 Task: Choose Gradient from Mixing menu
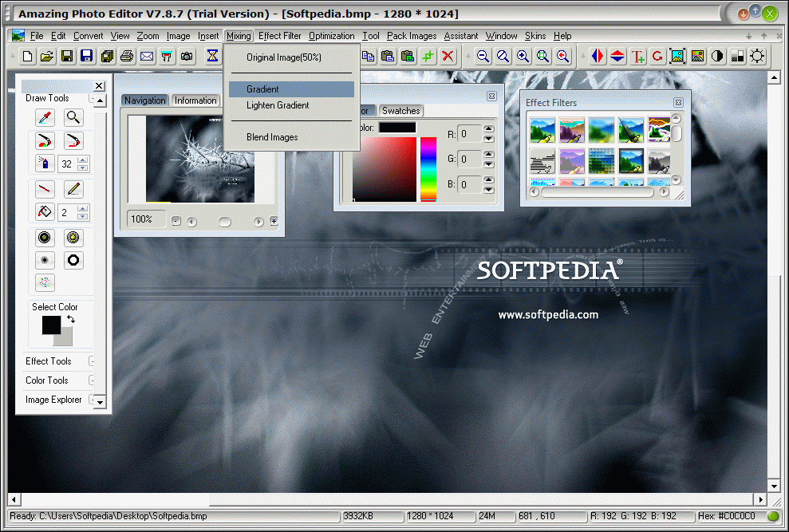click(x=291, y=89)
